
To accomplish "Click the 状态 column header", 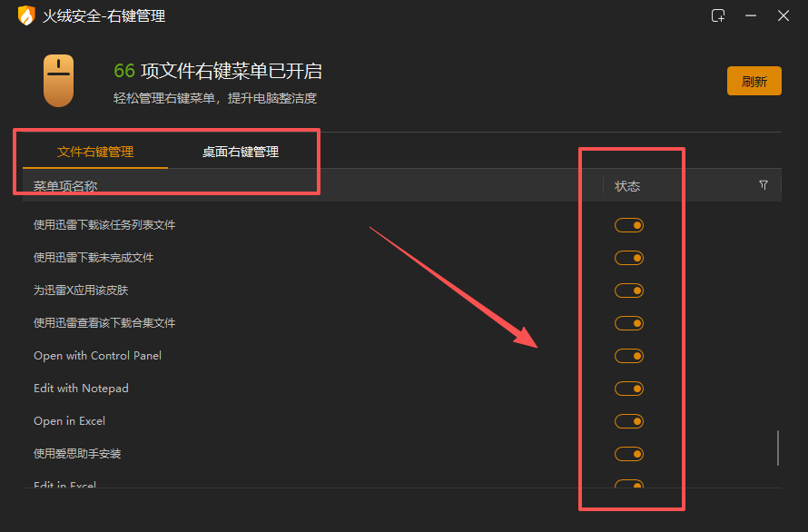I will point(627,185).
